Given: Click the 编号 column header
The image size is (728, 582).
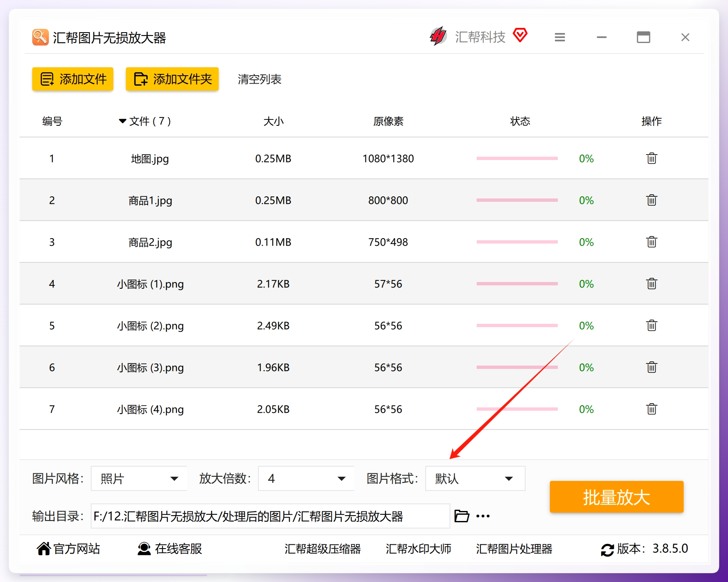Looking at the screenshot, I should point(52,121).
